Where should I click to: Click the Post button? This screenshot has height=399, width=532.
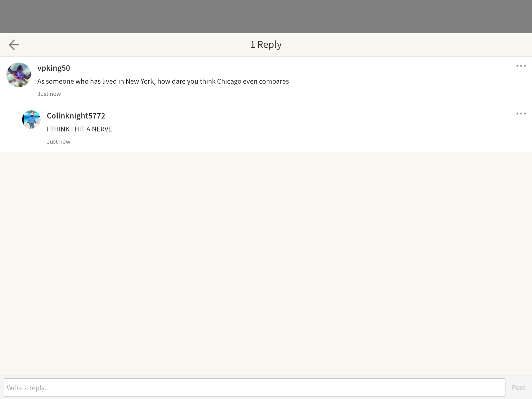click(x=518, y=388)
